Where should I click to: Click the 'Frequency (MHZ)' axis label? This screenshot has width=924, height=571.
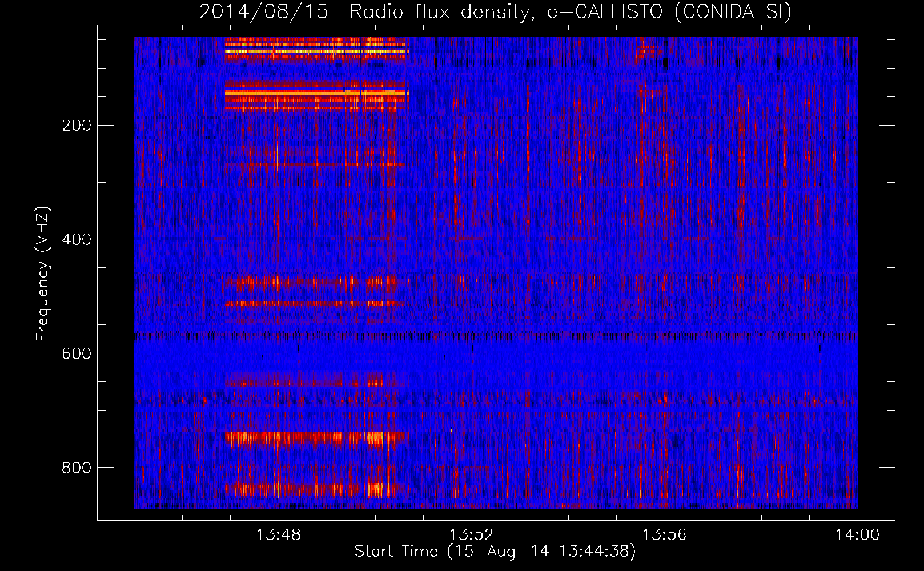43,274
